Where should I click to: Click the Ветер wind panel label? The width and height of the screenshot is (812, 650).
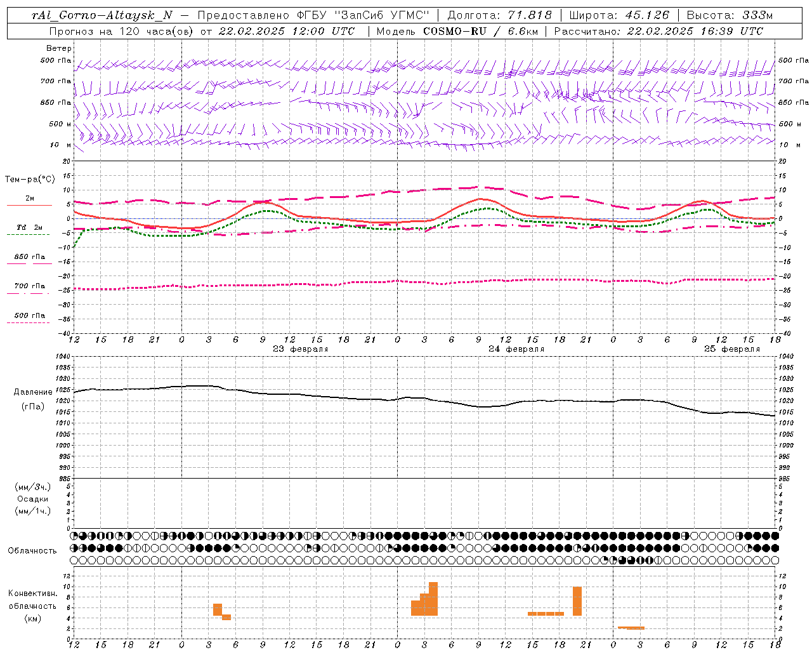click(x=58, y=48)
